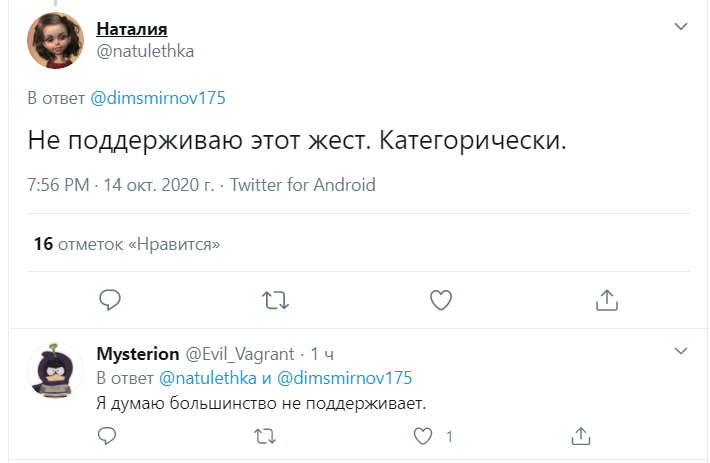This screenshot has height=463, width=710.
Task: Open @dimsmirnov175 mention in main tweet
Action: pos(158,98)
